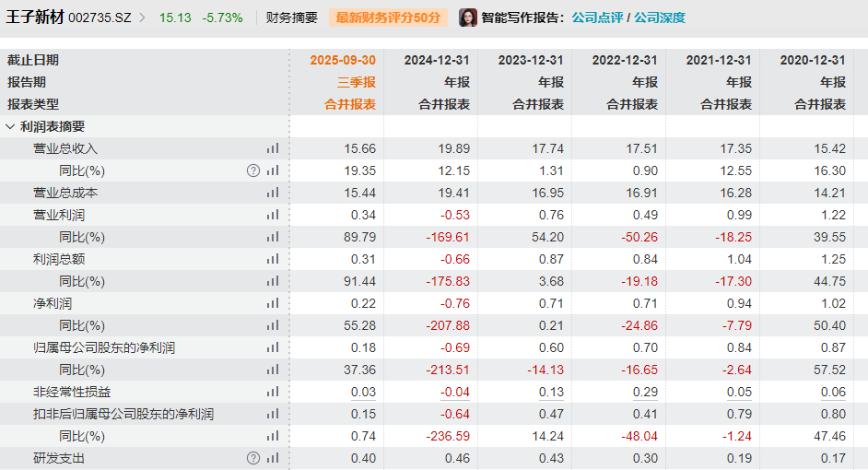Click revenue value 19.89 for 2024
Screen dimensions: 868x470
pyautogui.click(x=454, y=148)
